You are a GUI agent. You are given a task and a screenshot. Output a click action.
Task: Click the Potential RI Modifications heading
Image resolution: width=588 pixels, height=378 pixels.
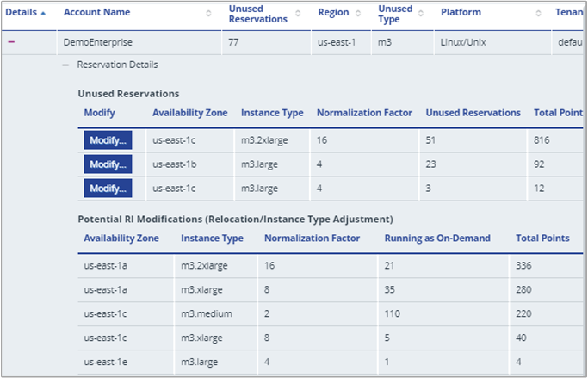pyautogui.click(x=236, y=220)
